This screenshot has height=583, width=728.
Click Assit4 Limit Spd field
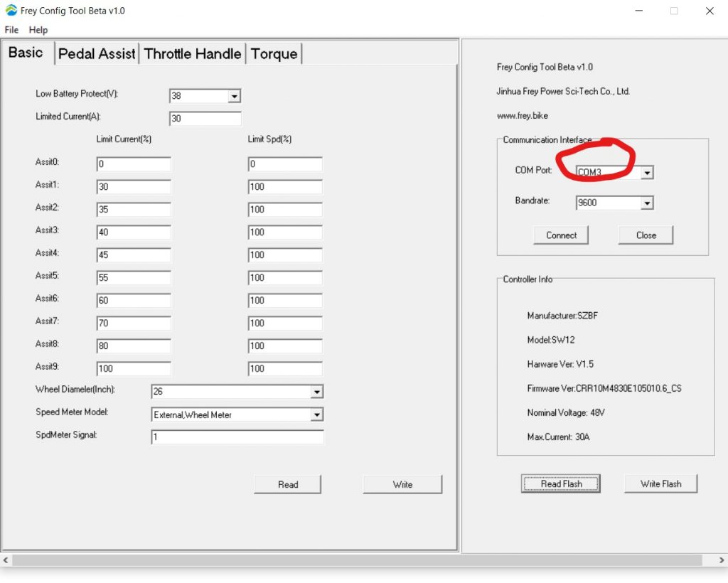point(285,255)
